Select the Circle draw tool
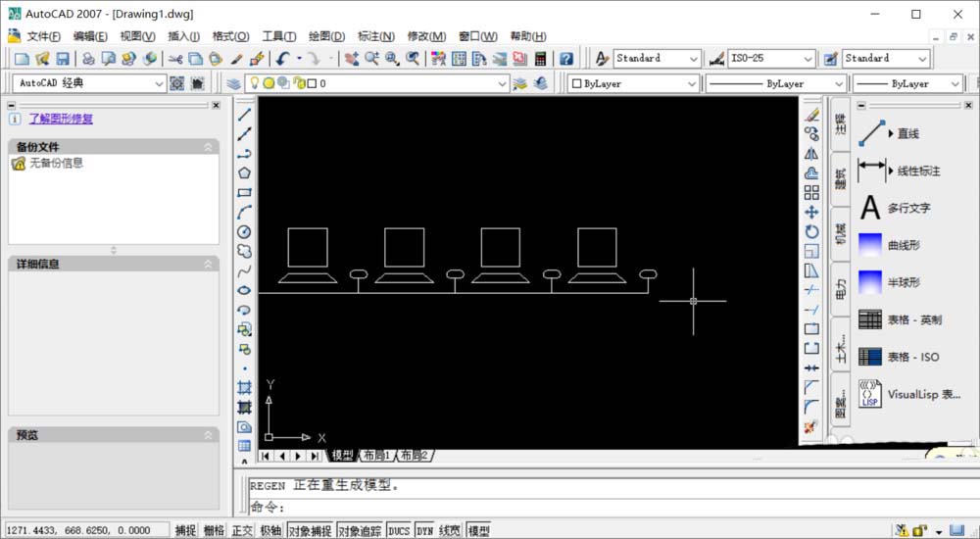Viewport: 980px width, 539px height. pos(245,231)
